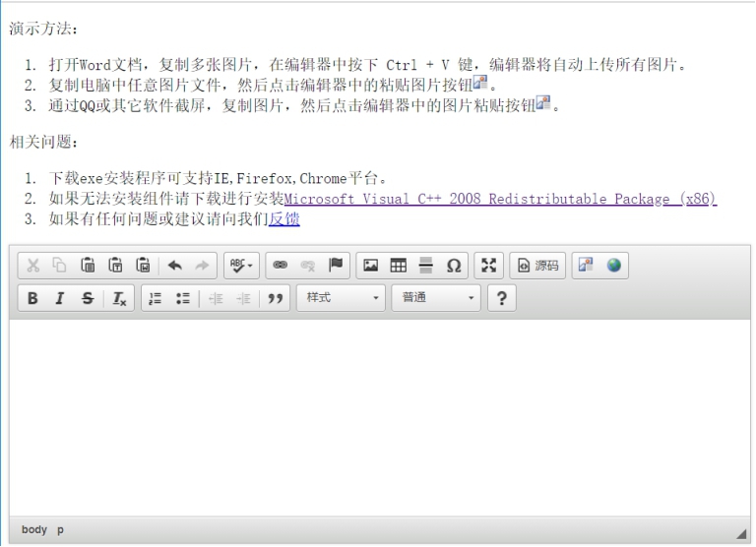The width and height of the screenshot is (756, 547).
Task: Toggle Strikethrough formatting
Action: (88, 298)
